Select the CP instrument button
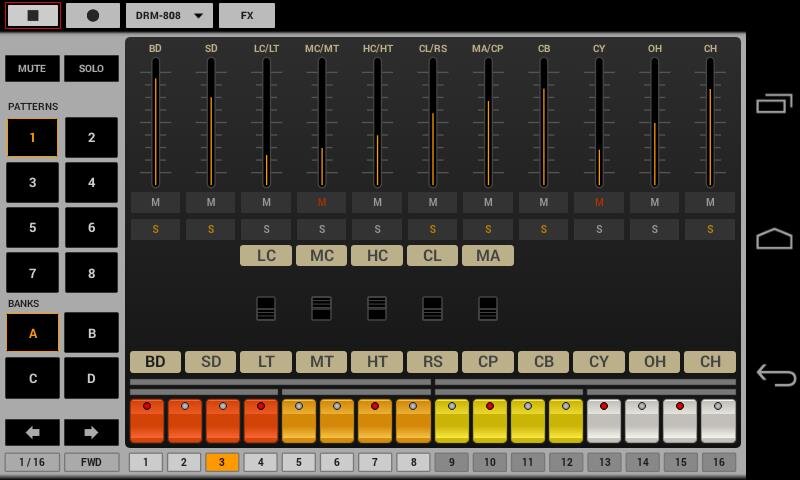 tap(488, 362)
